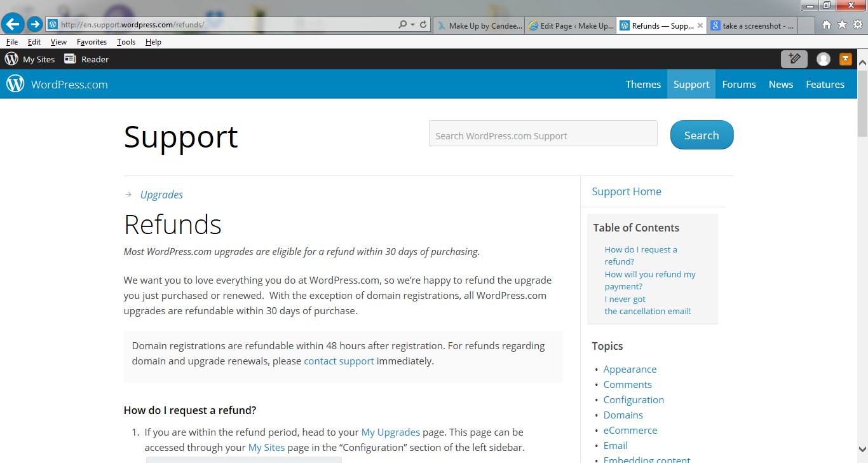Switch to 'take a screenshot' browser tab

752,26
